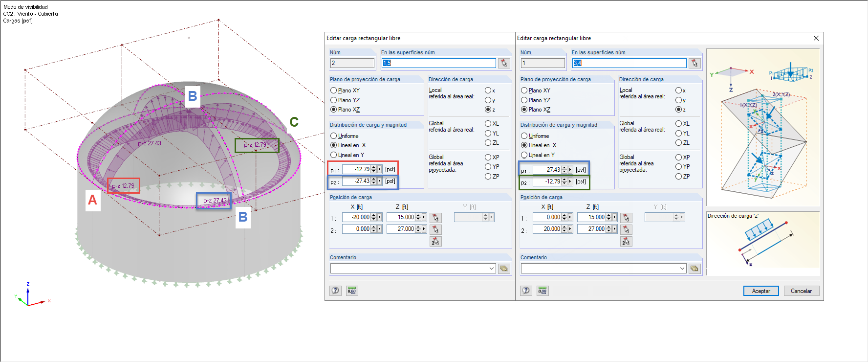Screen dimensions: 868x362
Task: Click help icon in right dialog
Action: point(526,291)
